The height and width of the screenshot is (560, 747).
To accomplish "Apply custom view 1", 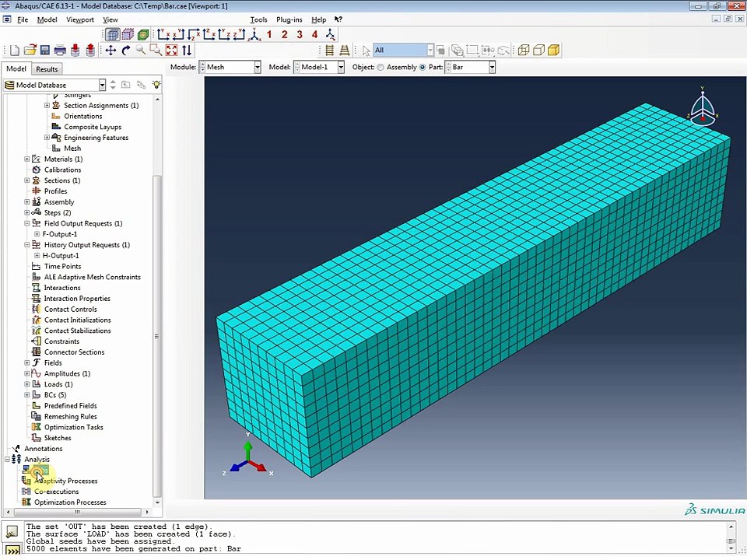I will [269, 34].
